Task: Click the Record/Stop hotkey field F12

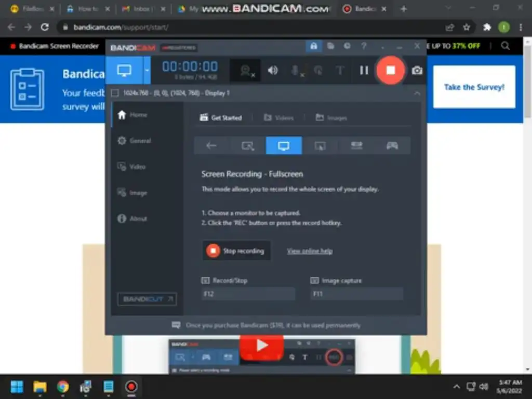Action: pos(248,294)
